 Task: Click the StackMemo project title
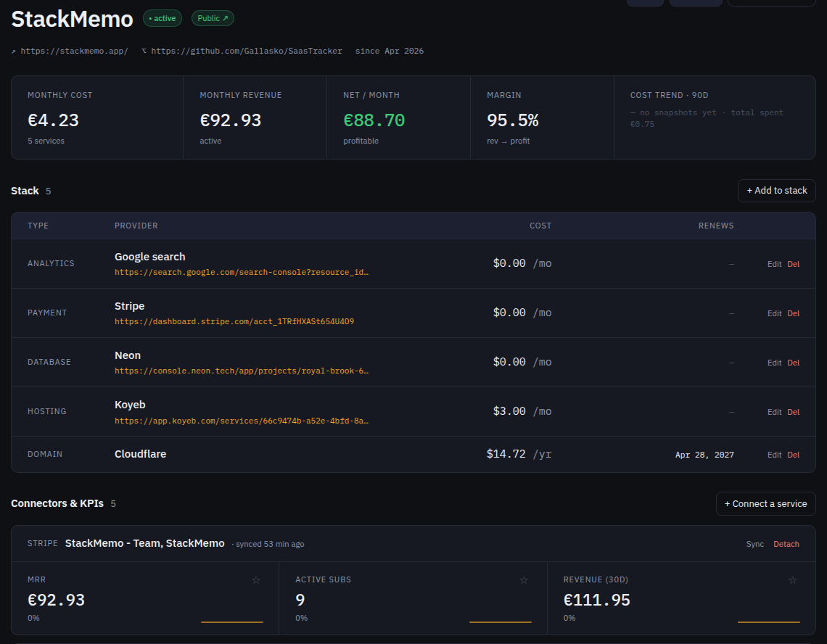(73, 20)
